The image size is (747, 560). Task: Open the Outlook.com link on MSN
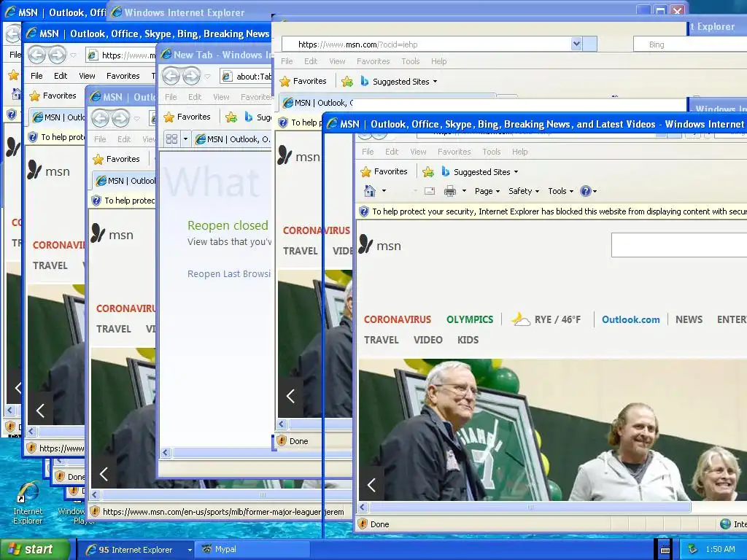coord(631,319)
